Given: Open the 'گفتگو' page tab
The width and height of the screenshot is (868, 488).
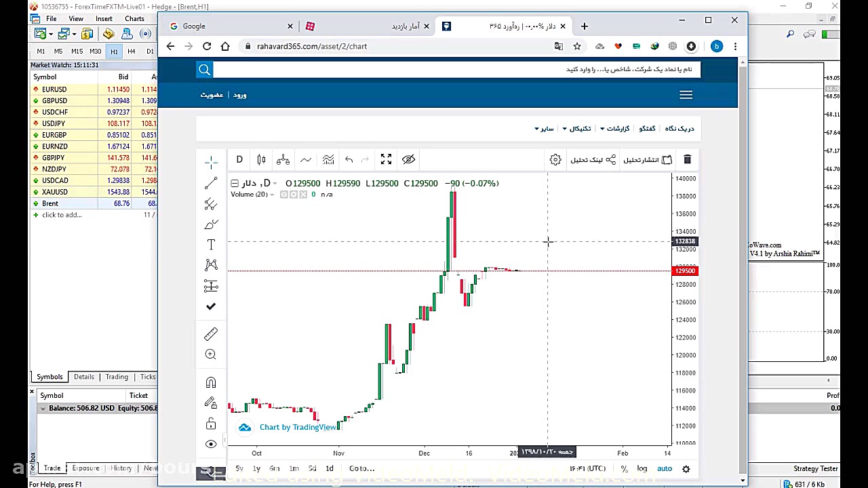Looking at the screenshot, I should click(648, 128).
